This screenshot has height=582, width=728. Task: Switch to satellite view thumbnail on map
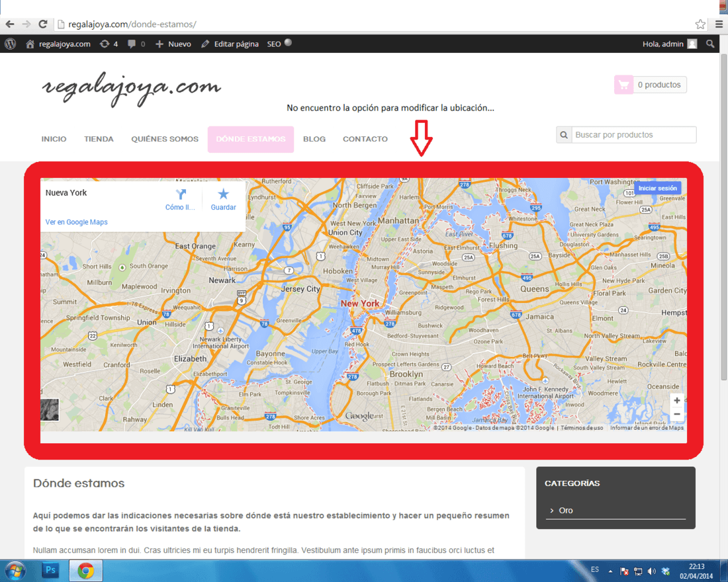[x=50, y=410]
